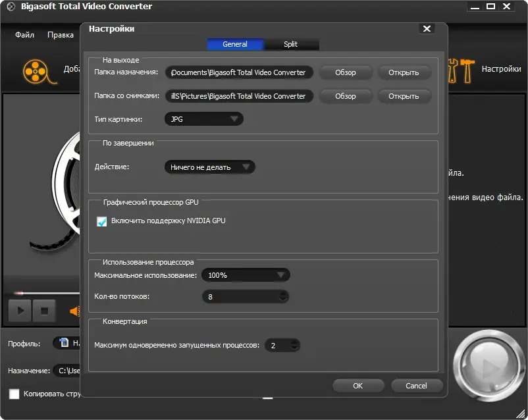
Task: Click Открыть for Папка со снимками
Action: 404,96
